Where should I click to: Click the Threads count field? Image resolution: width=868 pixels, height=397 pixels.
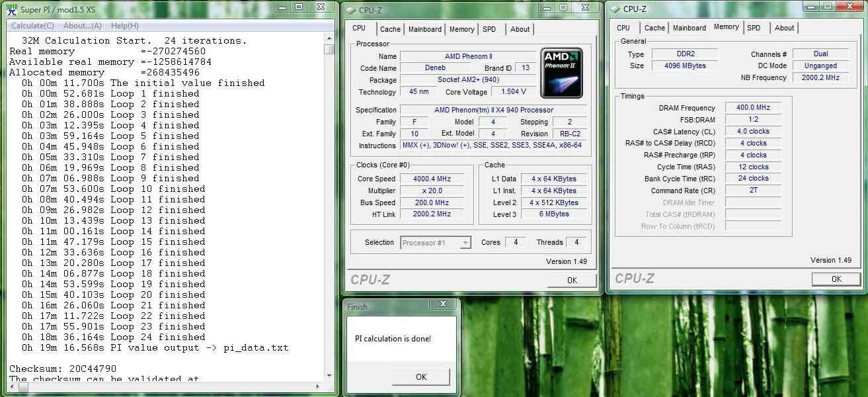click(576, 242)
